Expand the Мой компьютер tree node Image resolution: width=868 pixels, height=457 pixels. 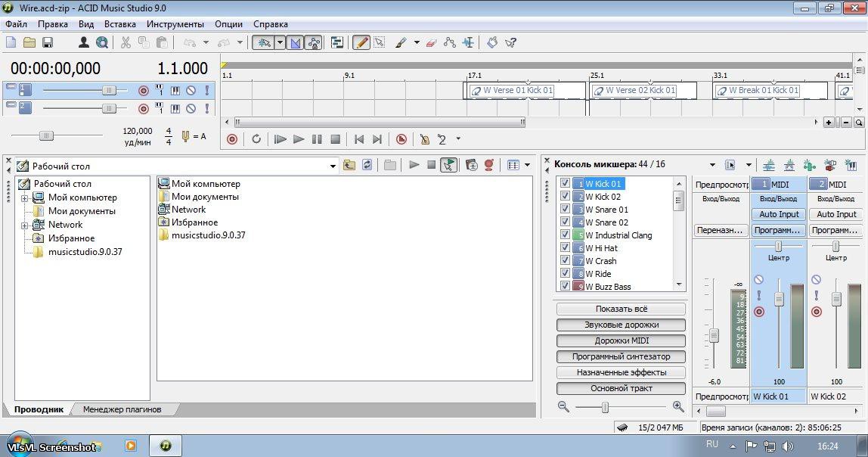24,197
